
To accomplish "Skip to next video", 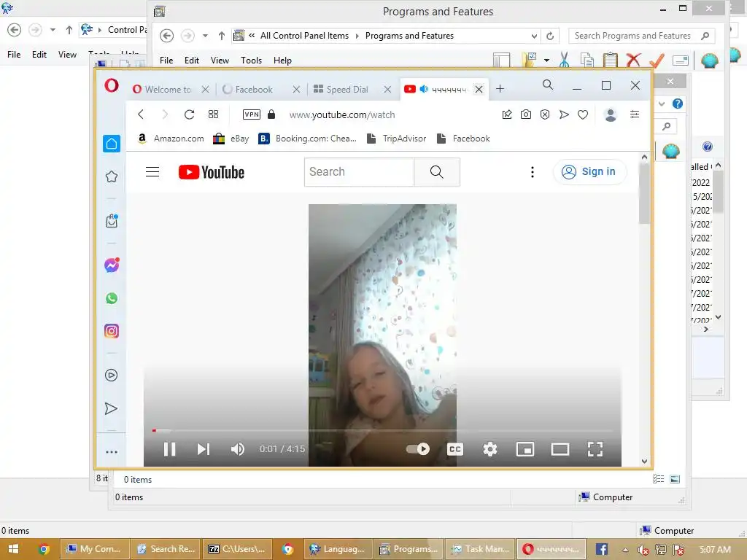I will tap(204, 449).
